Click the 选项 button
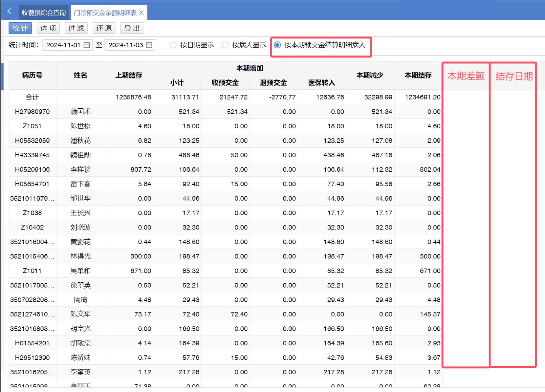545x392 pixels. click(x=48, y=28)
